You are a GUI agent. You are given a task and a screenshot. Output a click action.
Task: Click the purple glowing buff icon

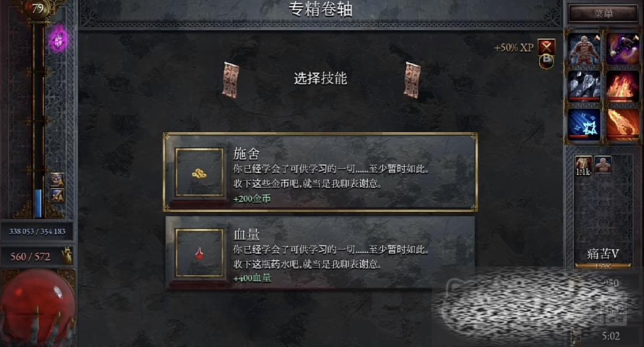[58, 40]
